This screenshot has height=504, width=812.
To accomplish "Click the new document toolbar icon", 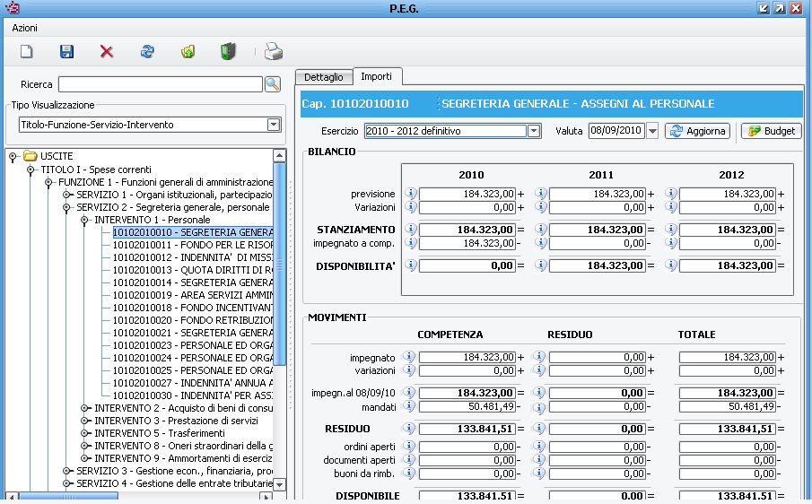I will click(x=27, y=52).
